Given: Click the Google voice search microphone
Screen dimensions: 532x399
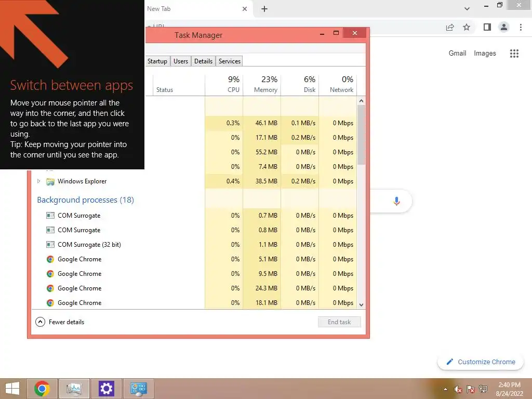Looking at the screenshot, I should 396,201.
